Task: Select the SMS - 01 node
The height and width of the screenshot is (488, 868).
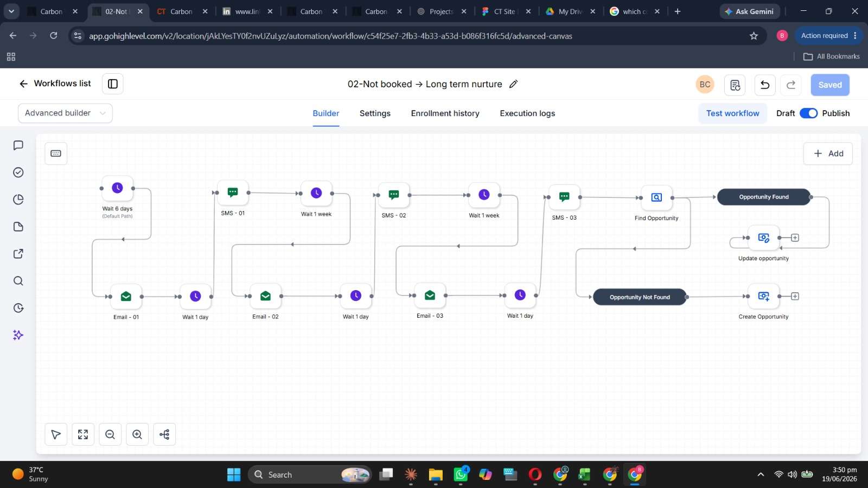Action: click(233, 192)
